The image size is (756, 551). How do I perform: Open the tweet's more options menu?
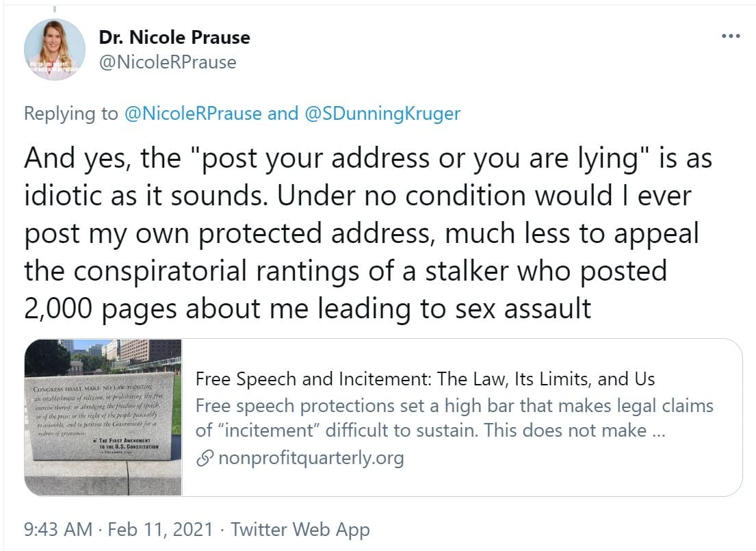[731, 35]
